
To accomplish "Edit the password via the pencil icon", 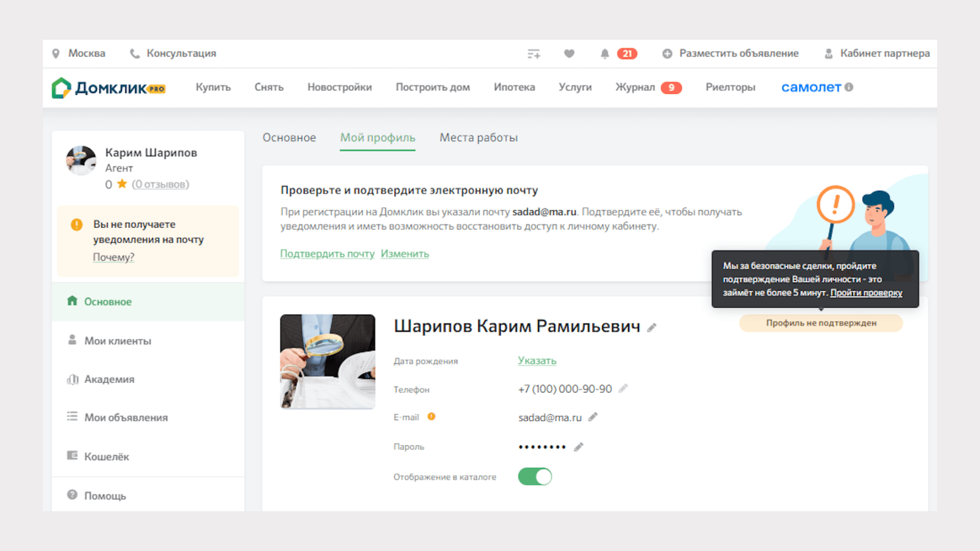I will pos(578,447).
